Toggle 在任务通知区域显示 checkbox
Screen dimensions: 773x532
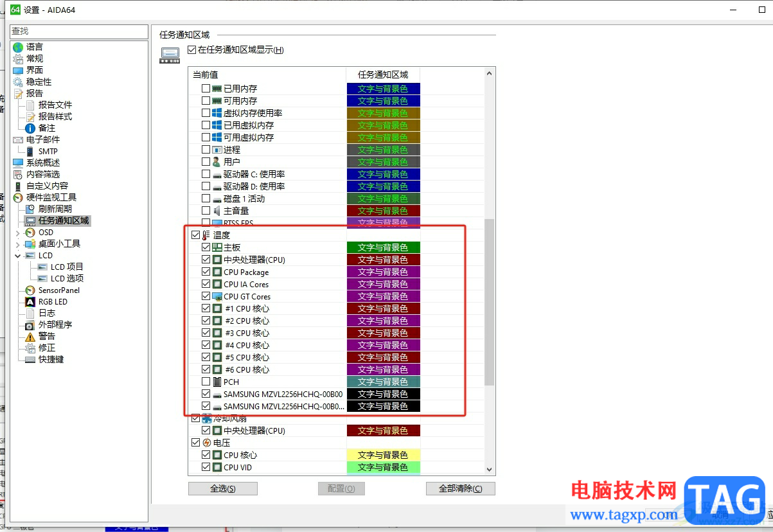click(x=191, y=49)
